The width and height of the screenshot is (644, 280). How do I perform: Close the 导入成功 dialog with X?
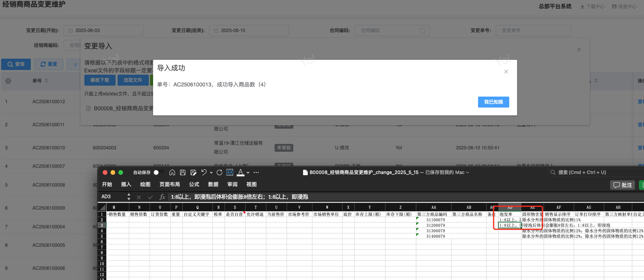click(x=506, y=72)
